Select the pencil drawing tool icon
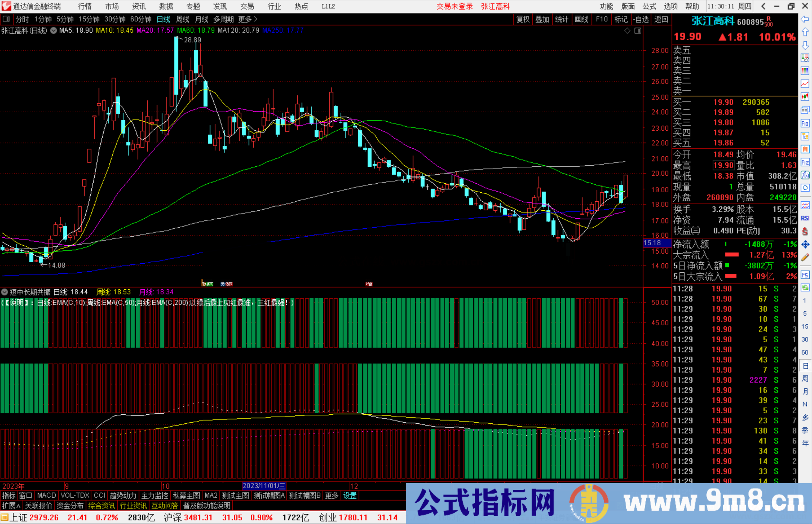 805,258
